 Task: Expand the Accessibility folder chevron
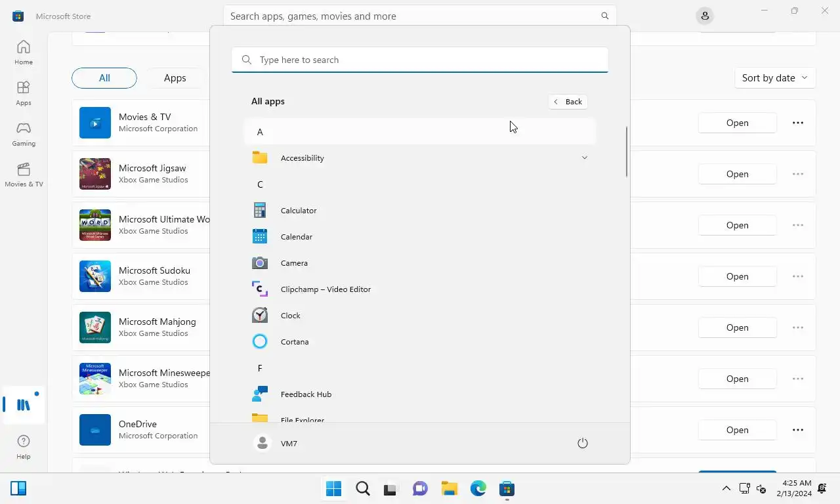click(x=584, y=157)
